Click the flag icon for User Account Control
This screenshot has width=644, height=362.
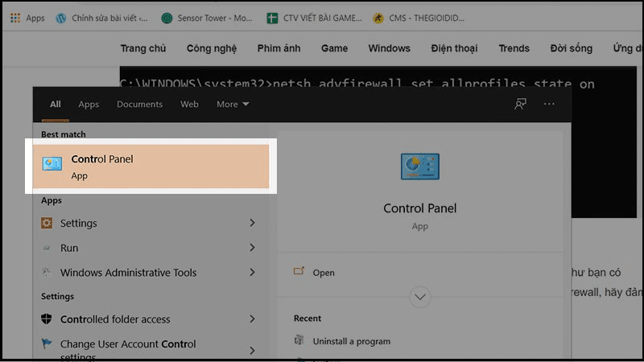pyautogui.click(x=47, y=343)
